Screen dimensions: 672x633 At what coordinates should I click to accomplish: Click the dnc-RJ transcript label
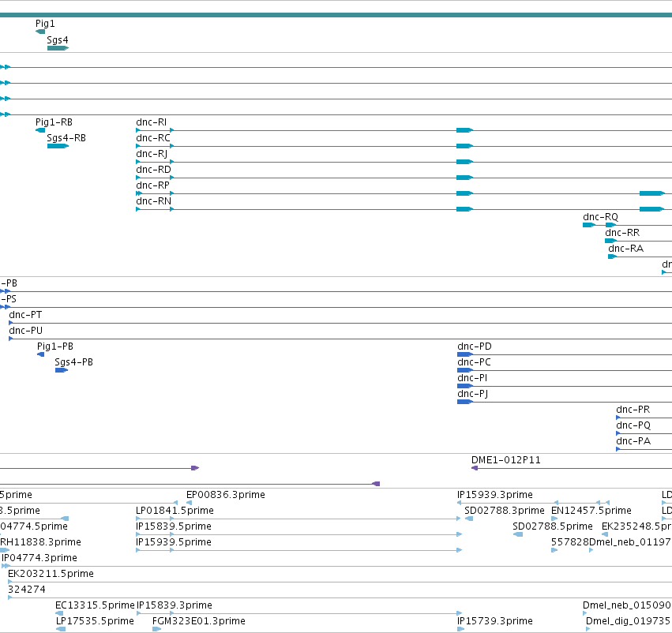(152, 154)
